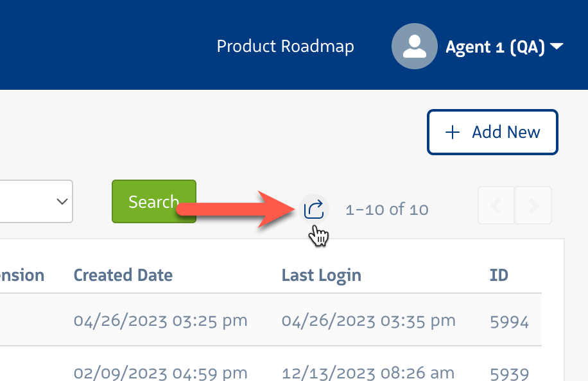This screenshot has height=381, width=588.
Task: Go to the next page of results
Action: (533, 205)
